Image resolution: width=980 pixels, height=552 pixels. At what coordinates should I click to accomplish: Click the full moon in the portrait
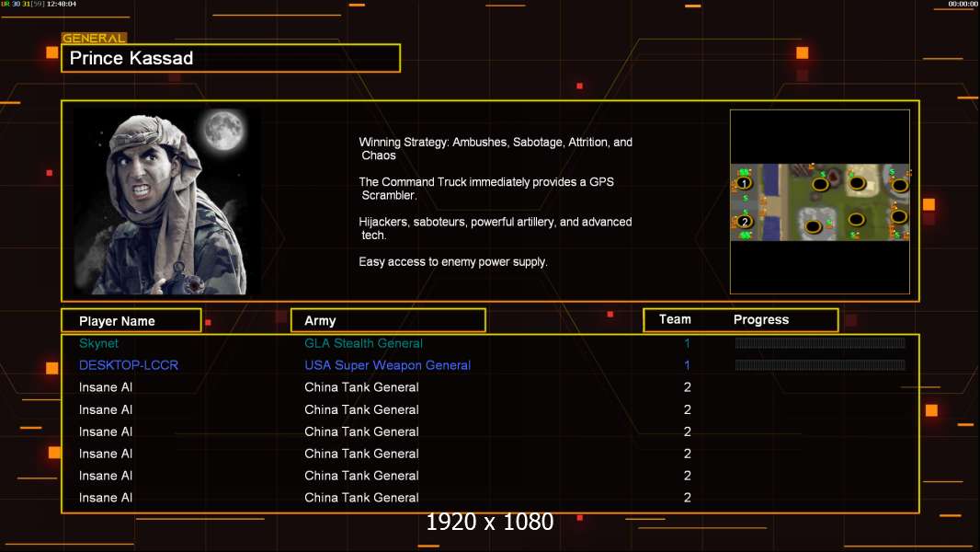(x=223, y=130)
